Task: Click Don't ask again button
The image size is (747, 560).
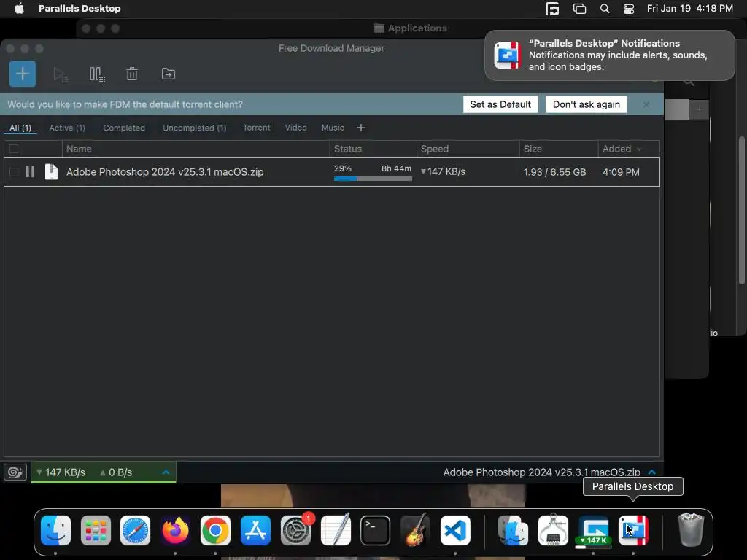Action: tap(587, 104)
